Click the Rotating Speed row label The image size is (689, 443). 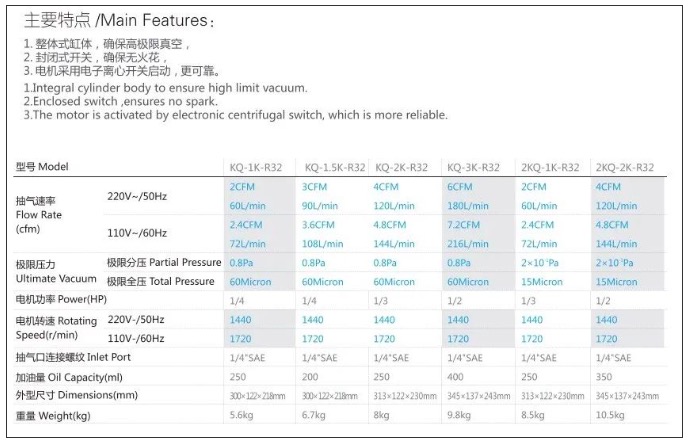[x=56, y=328]
